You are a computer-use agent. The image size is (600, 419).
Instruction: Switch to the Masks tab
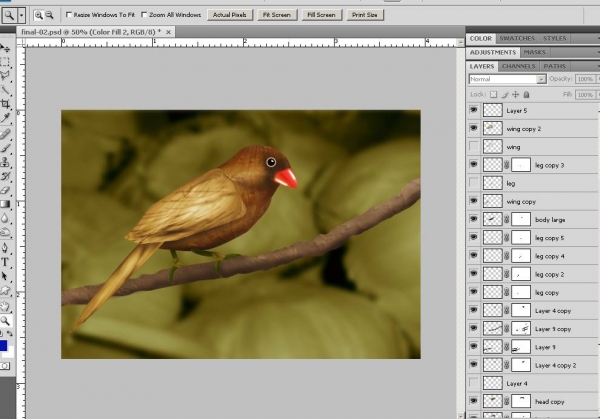[x=535, y=52]
